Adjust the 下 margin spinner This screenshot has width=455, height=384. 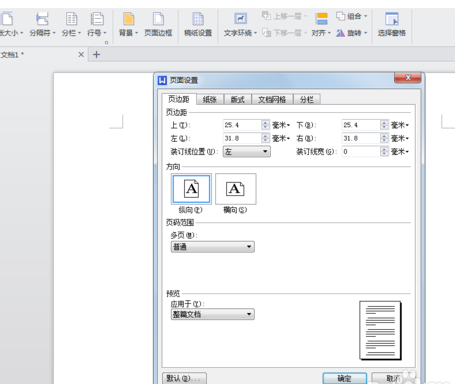click(384, 125)
